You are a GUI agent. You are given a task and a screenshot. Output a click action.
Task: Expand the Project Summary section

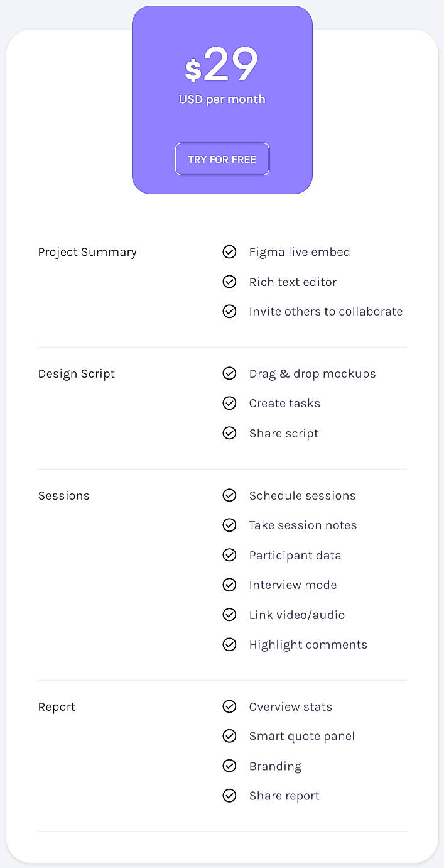(87, 251)
